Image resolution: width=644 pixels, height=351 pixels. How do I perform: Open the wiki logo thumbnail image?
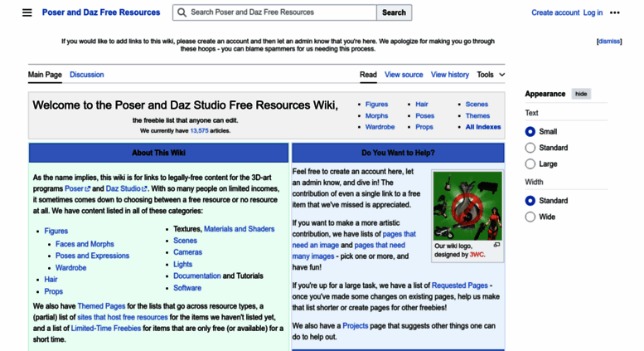coord(467,206)
